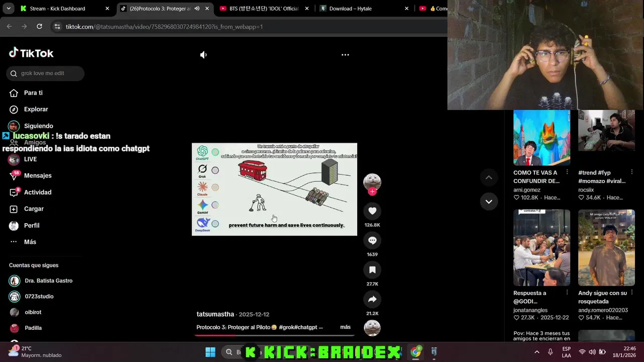Close the Kick Dashboard tab
The image size is (644, 362).
(107, 9)
